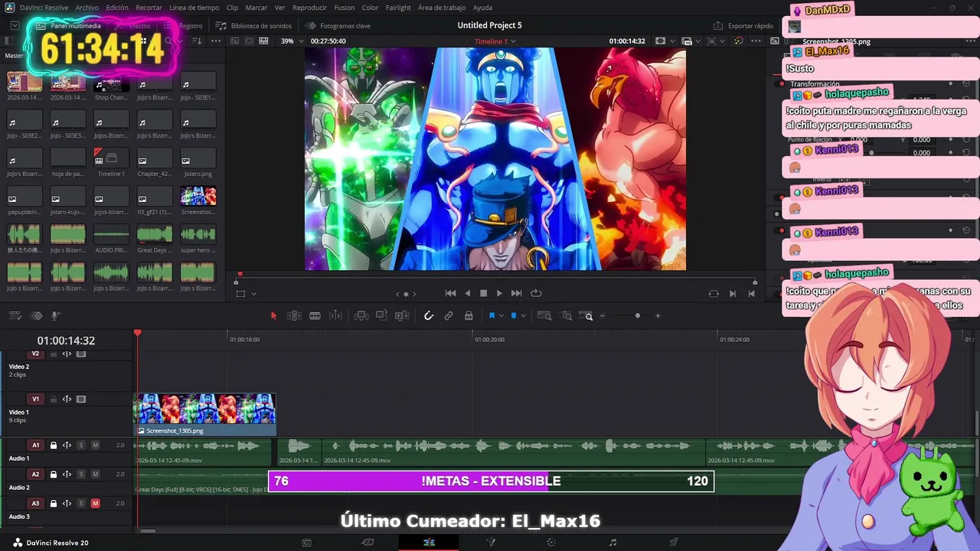Go to next edit point button
980x551 pixels.
pos(414,294)
